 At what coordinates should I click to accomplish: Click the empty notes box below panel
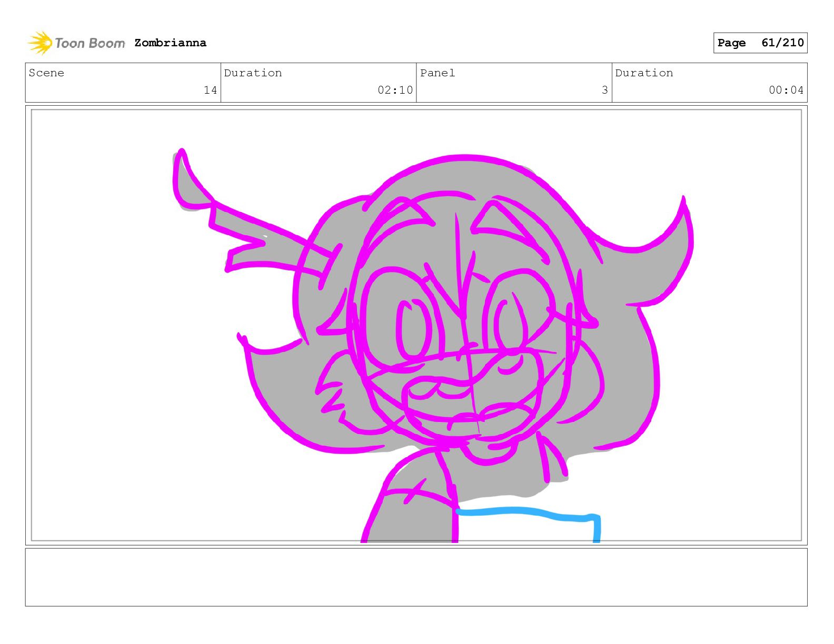(416, 577)
